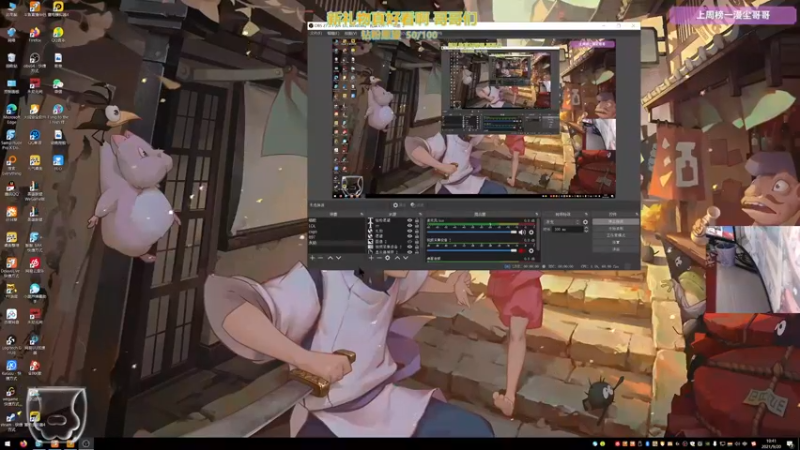Click Properties button above the docks
The width and height of the screenshot is (800, 450).
(399, 205)
